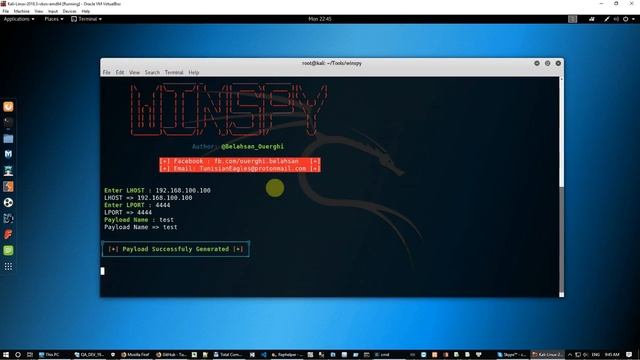Open the Applications menu in Kali top bar

[19, 19]
